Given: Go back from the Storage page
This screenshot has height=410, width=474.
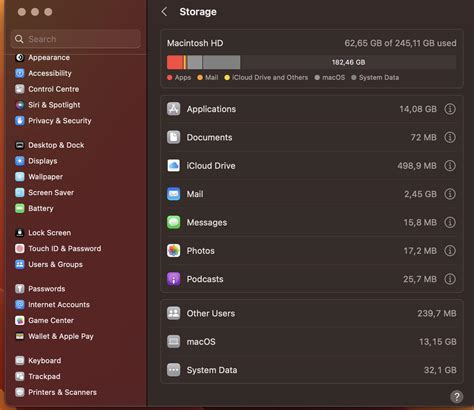Looking at the screenshot, I should 164,12.
